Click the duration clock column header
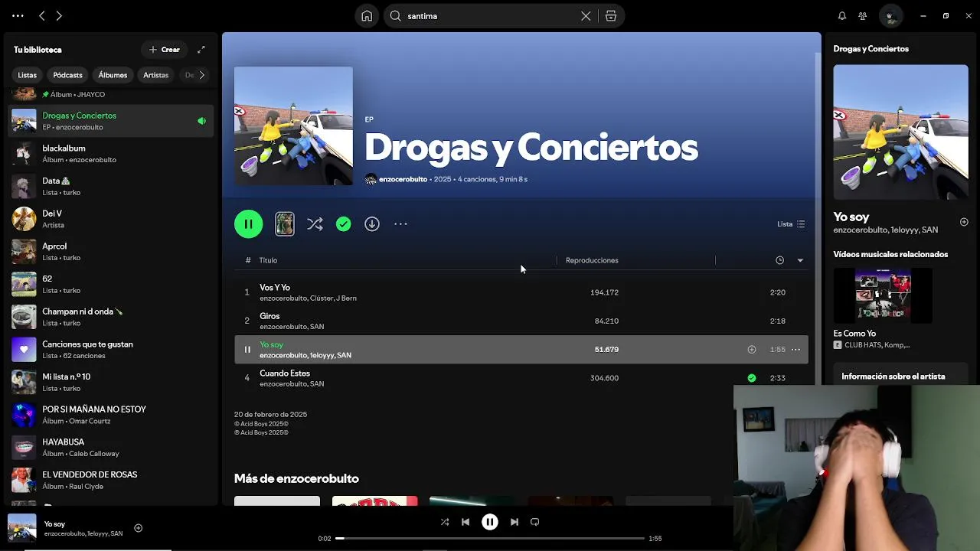Image resolution: width=980 pixels, height=551 pixels. 779,260
